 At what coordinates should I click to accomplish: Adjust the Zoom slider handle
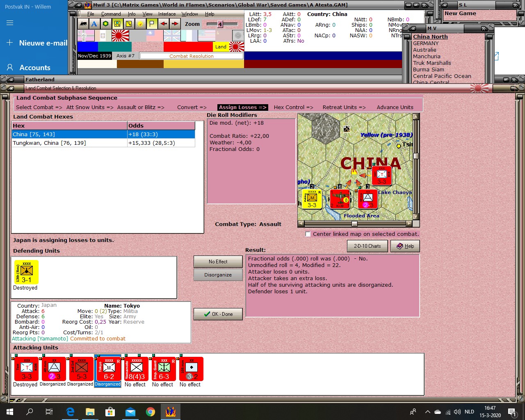(220, 24)
